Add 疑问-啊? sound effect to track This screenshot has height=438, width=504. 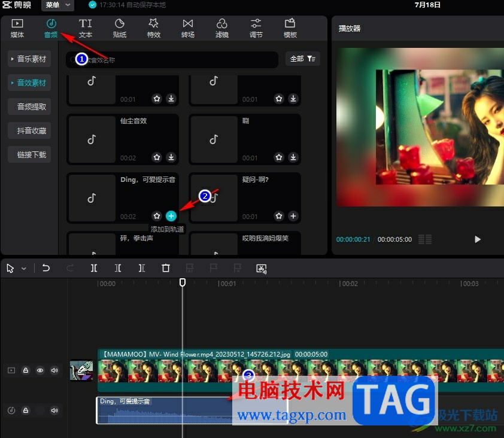pyautogui.click(x=293, y=216)
